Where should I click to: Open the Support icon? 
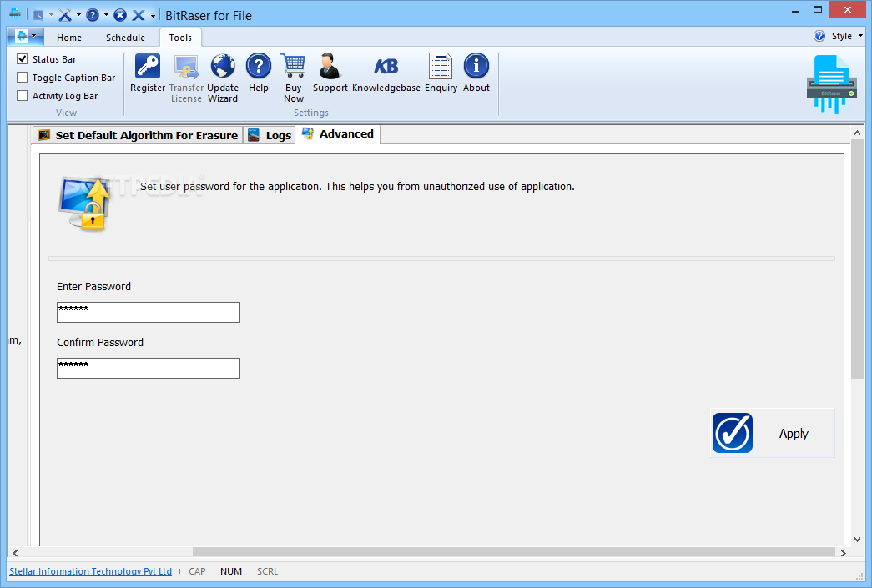[330, 66]
